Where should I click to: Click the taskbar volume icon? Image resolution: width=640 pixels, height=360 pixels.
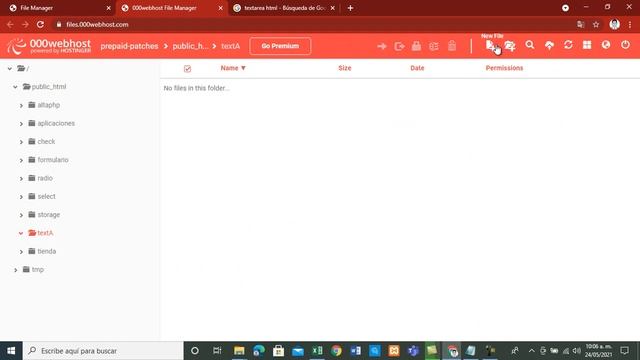[x=576, y=351]
